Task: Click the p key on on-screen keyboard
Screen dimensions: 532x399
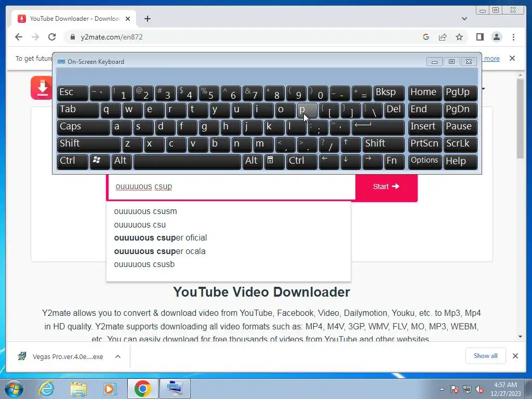Action: click(x=307, y=110)
